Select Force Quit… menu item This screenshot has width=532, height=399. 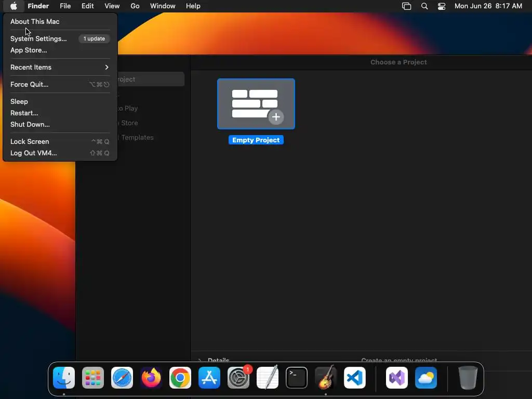point(29,85)
